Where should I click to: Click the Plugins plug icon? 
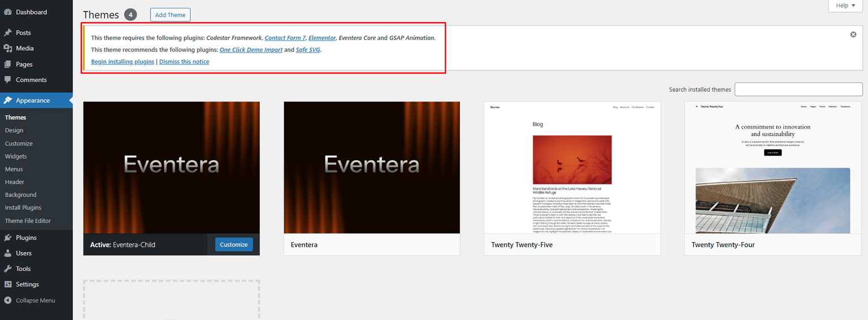[8, 238]
